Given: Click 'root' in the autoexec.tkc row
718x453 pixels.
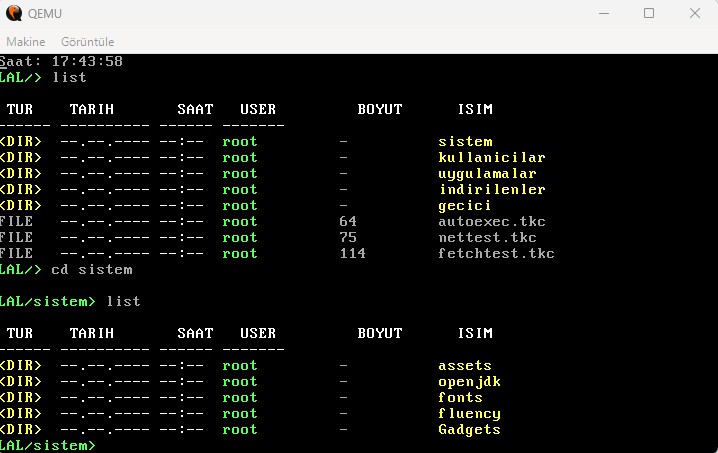Looking at the screenshot, I should pos(239,222).
